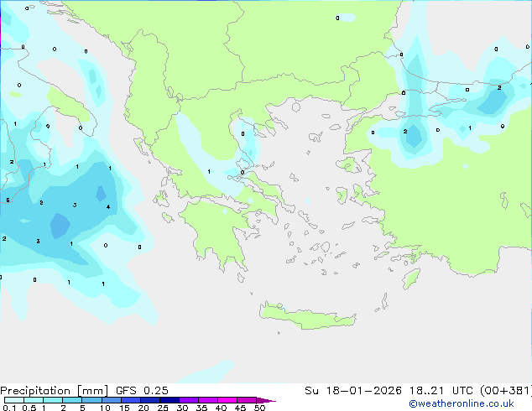Click the '20' legend scale label
The width and height of the screenshot is (532, 411).
tap(143, 408)
